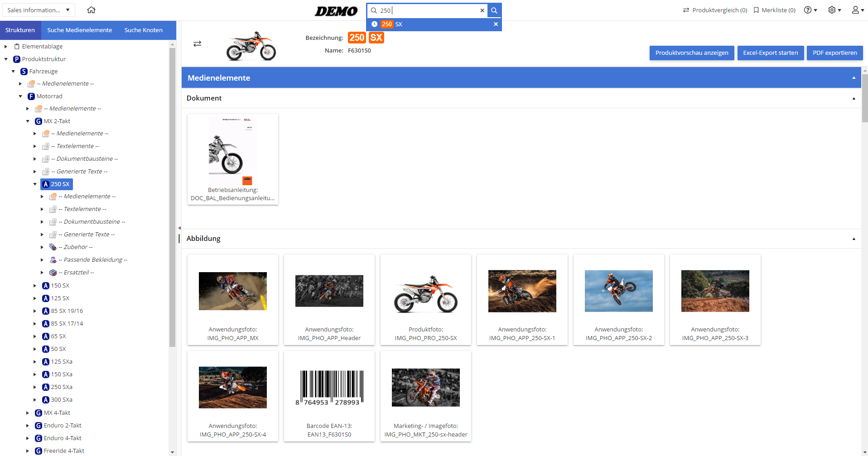
Task: Click the Merkliste bookmark icon
Action: (x=756, y=10)
